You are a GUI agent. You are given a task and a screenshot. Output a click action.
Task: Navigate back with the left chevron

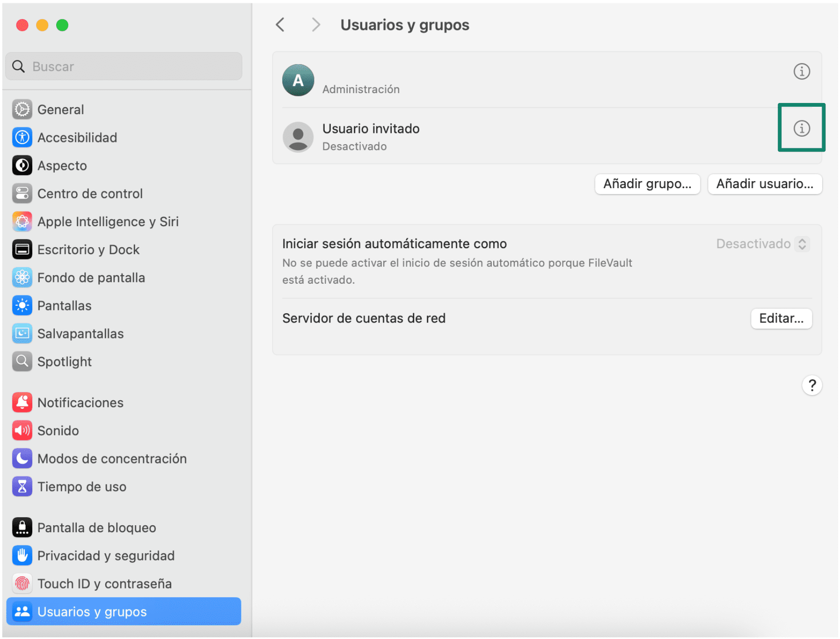280,24
